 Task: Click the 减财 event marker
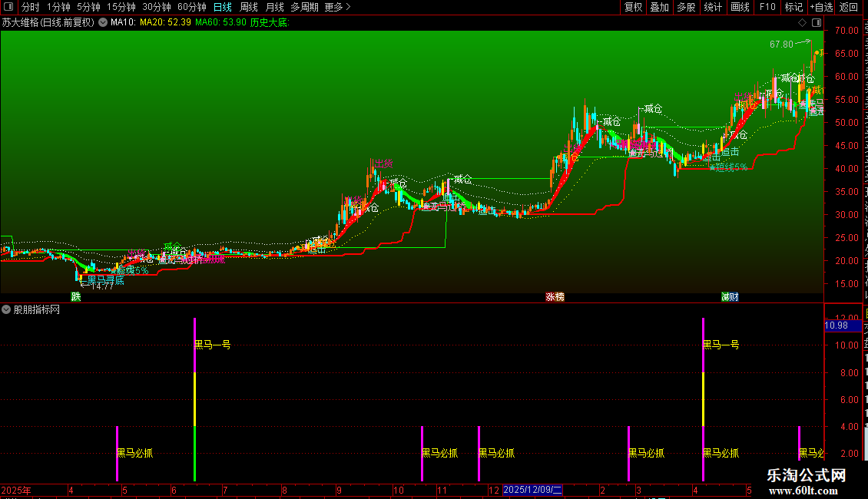point(730,296)
